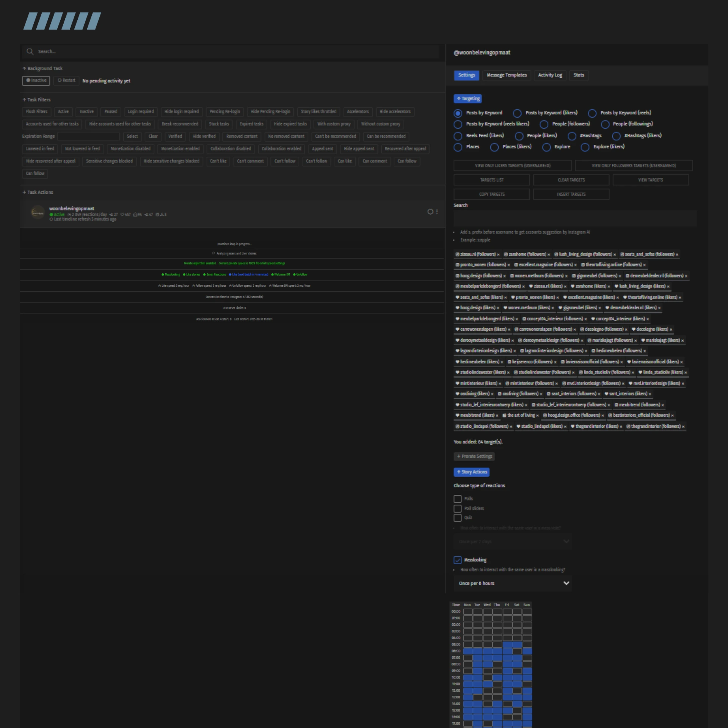Toggle the Monday 10:00 schedule cell
The height and width of the screenshot is (728, 728).
[x=468, y=678]
